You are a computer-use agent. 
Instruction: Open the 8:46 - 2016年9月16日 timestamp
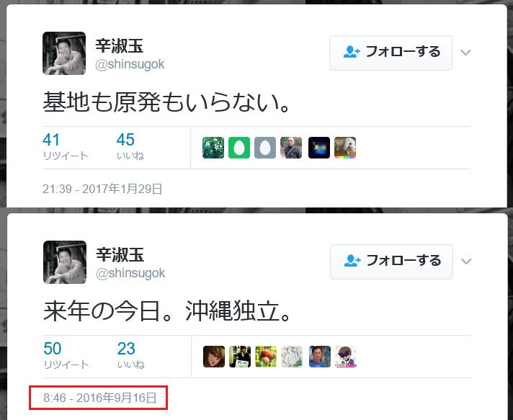(99, 398)
